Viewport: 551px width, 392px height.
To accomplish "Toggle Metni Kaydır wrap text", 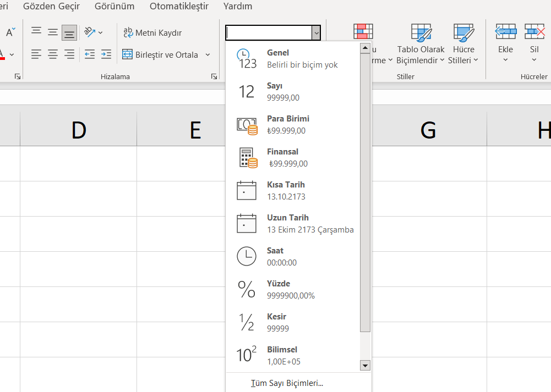I will (x=152, y=32).
